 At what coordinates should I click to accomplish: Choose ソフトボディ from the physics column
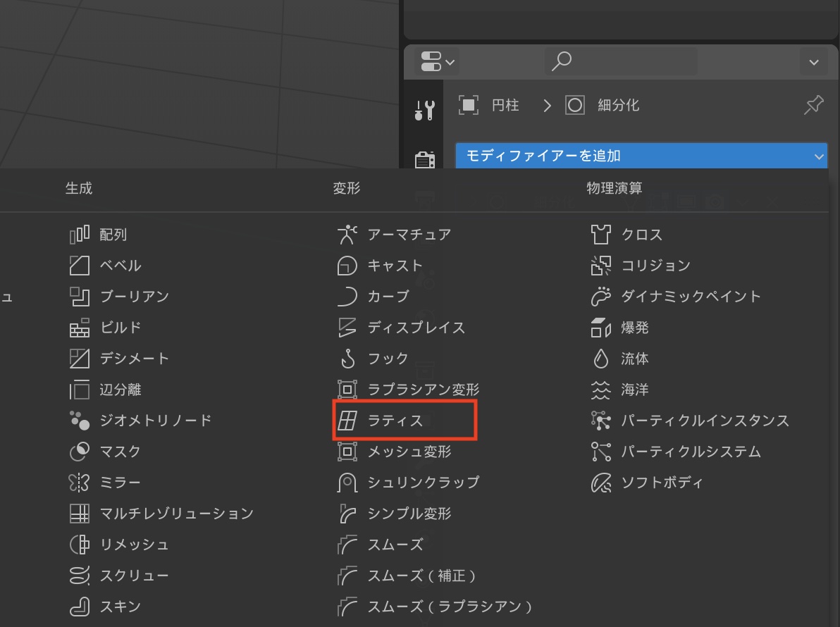[x=662, y=483]
